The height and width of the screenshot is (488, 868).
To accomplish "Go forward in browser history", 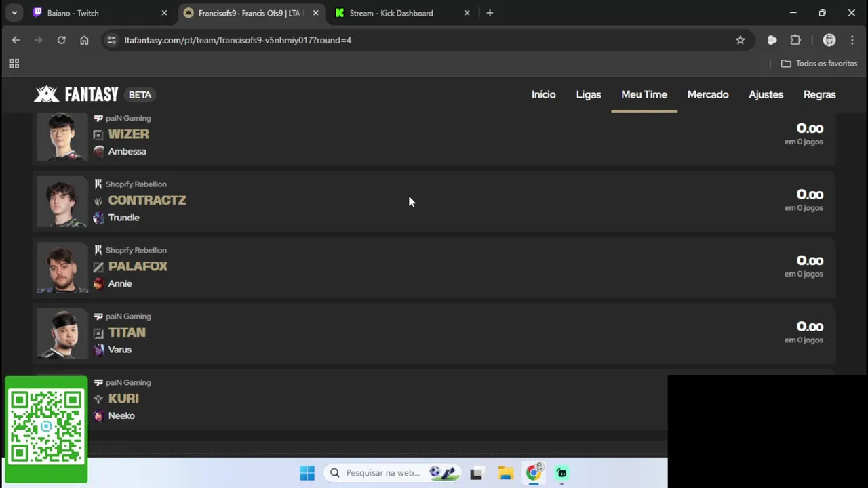I will [x=38, y=40].
